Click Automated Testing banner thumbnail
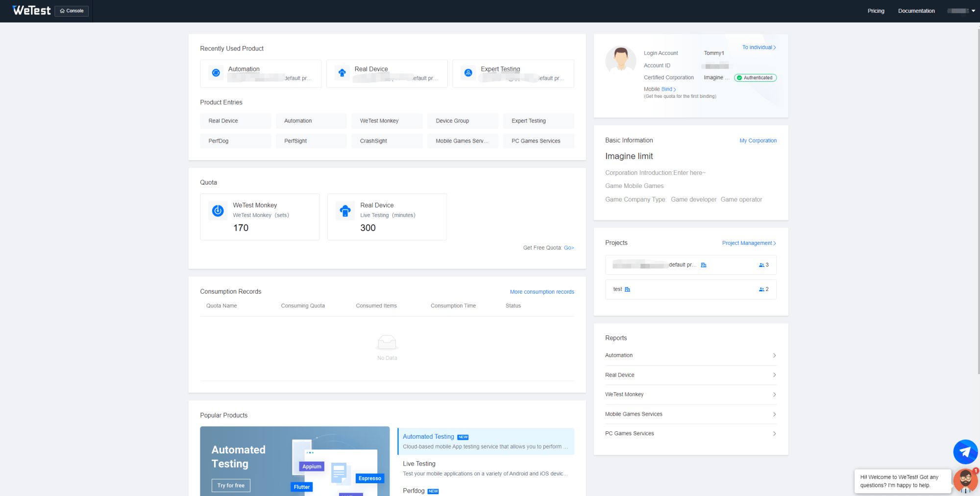Screen dimensions: 980x496 [x=294, y=461]
